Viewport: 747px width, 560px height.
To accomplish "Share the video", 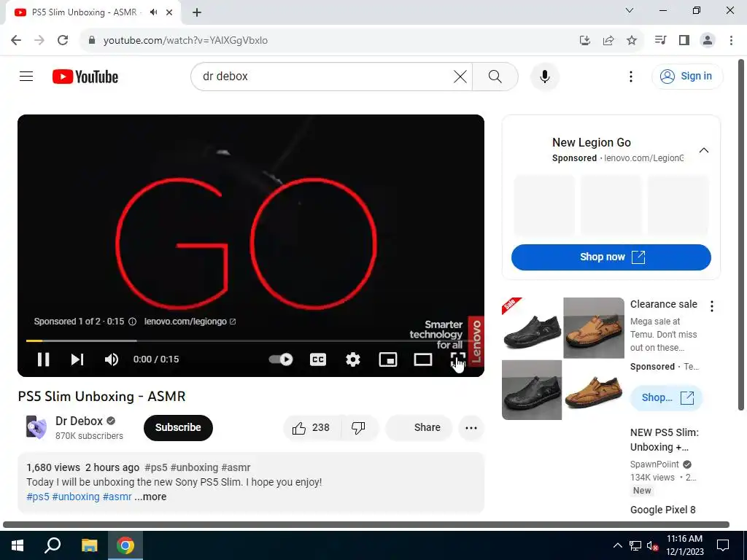I will [x=419, y=427].
